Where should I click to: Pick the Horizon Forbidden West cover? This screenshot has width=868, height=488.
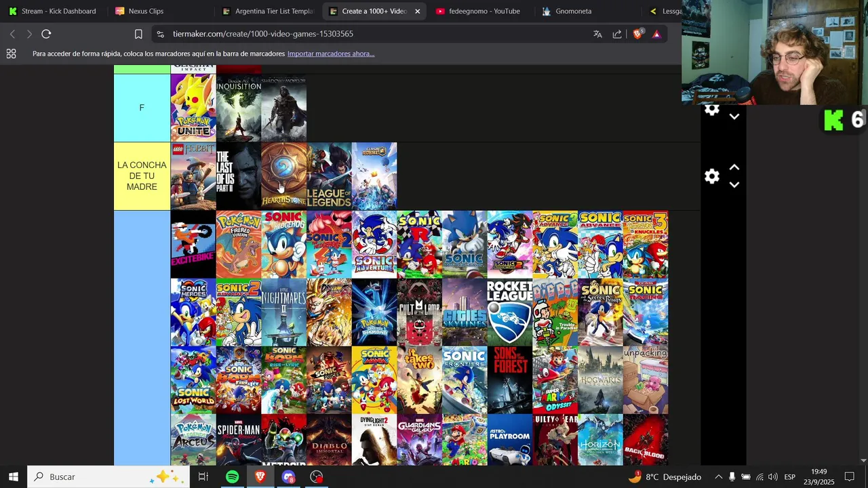pos(600,440)
